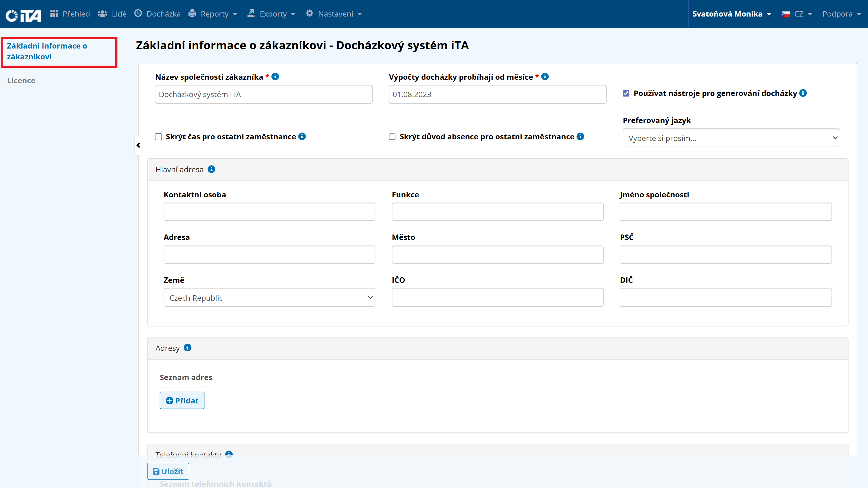Click the Funkce input field
Viewport: 868px width, 488px height.
tap(498, 212)
